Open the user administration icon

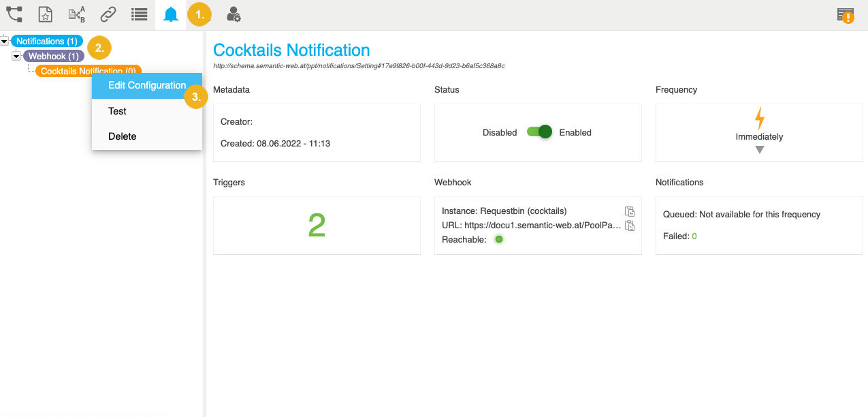pyautogui.click(x=233, y=14)
